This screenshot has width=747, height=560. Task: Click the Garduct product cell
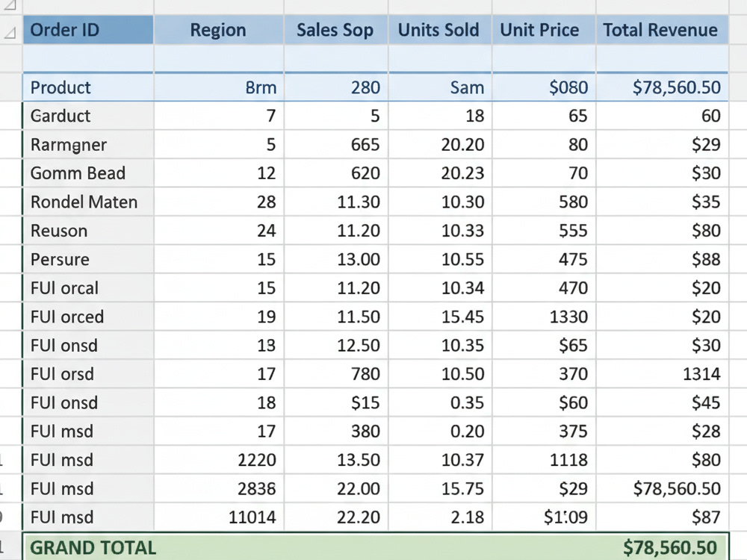click(88, 116)
